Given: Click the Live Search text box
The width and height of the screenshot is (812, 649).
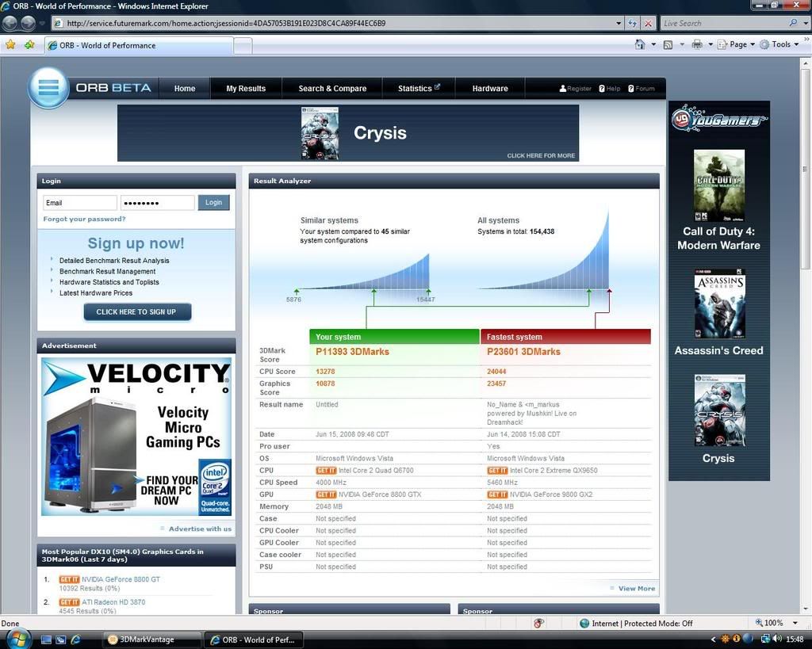Looking at the screenshot, I should (x=724, y=23).
